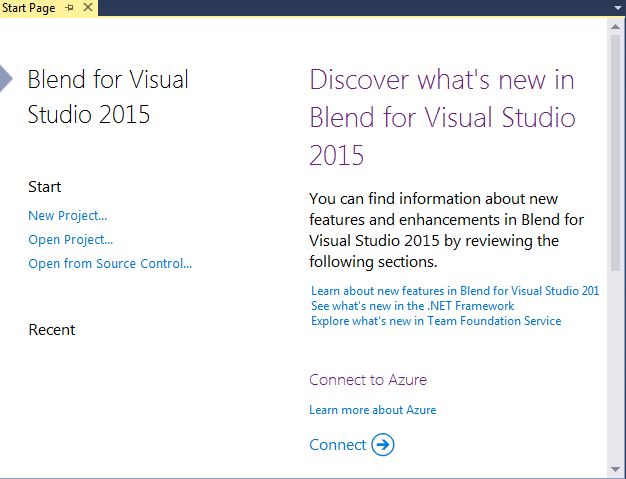Click Learn more about Azure link

(x=372, y=410)
